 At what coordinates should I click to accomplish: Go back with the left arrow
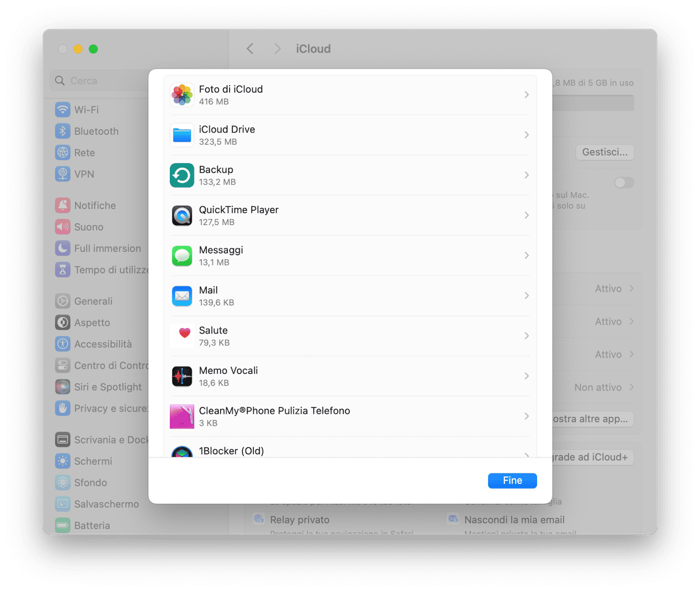point(250,49)
